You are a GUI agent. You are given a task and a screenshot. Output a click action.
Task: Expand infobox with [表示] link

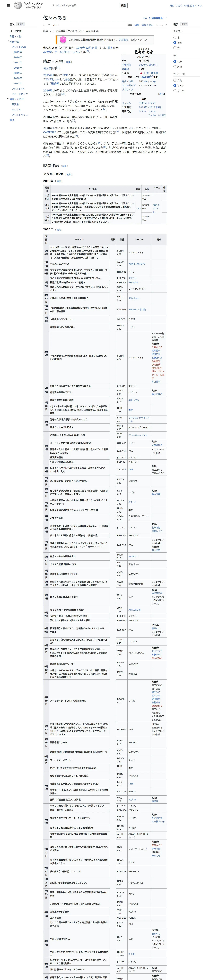coord(162,94)
